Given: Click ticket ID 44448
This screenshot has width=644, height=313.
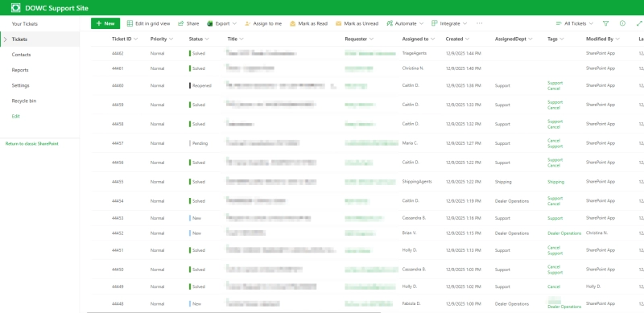Looking at the screenshot, I should click(118, 304).
